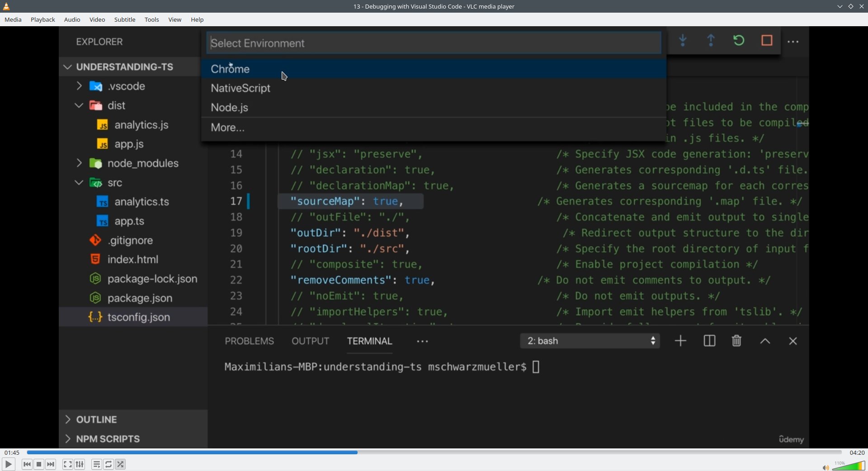This screenshot has width=868, height=471.
Task: Click the volume level slider
Action: [849, 466]
